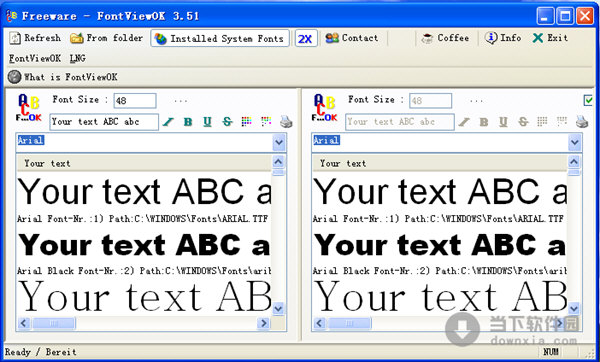Image resolution: width=600 pixels, height=362 pixels.
Task: Select Installed System Fonts button
Action: click(220, 39)
